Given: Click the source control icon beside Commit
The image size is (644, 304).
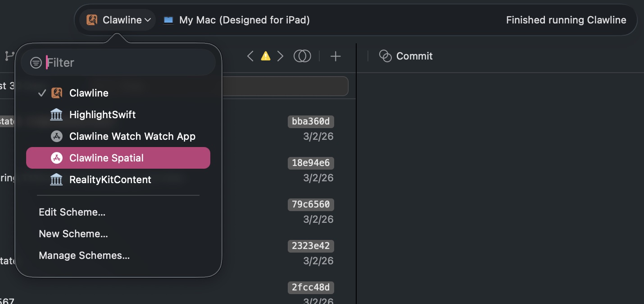Looking at the screenshot, I should [385, 55].
